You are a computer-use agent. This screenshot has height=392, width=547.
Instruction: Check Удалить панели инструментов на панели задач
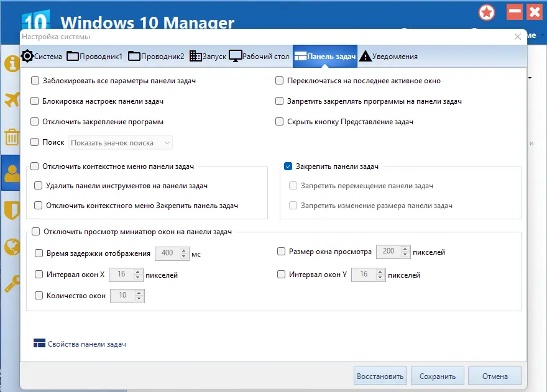39,186
